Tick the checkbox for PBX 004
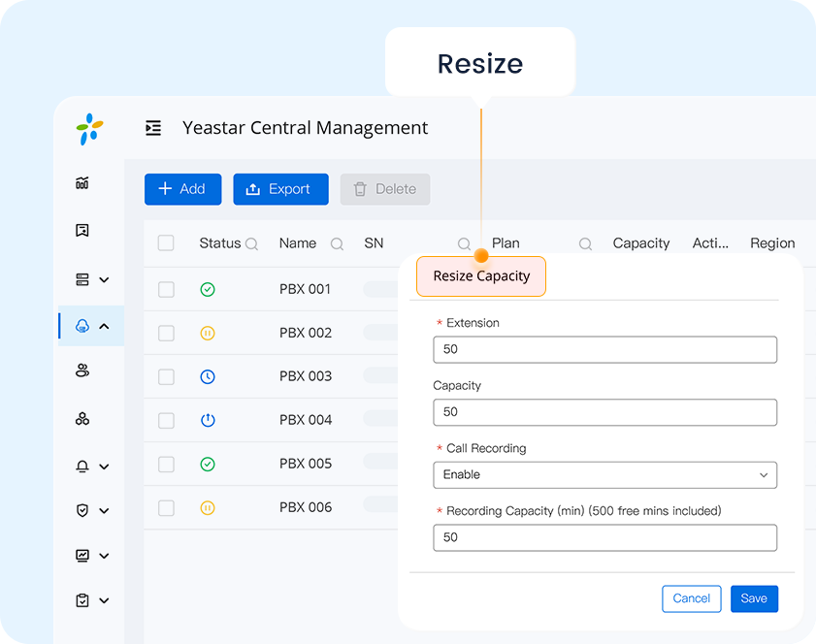 166,420
